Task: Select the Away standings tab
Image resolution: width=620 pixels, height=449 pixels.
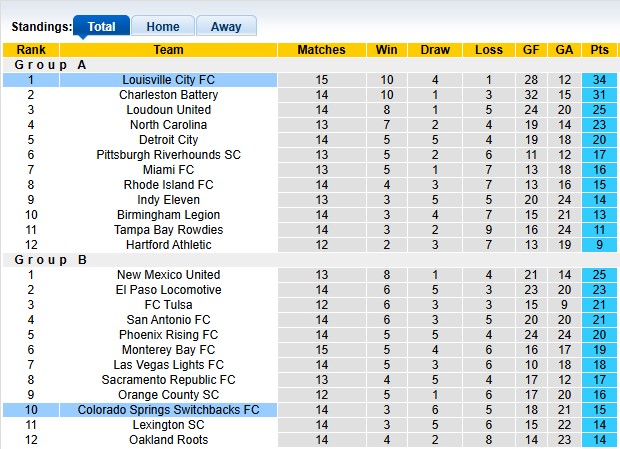Action: (x=225, y=27)
